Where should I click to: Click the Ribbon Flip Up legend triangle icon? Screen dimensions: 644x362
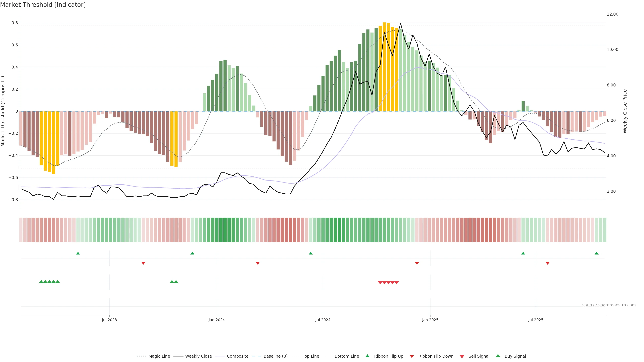[x=367, y=356]
